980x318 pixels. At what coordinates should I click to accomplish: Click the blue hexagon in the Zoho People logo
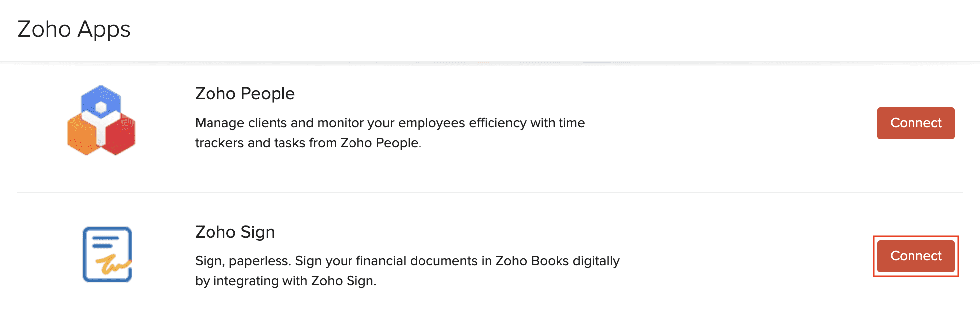click(x=102, y=99)
